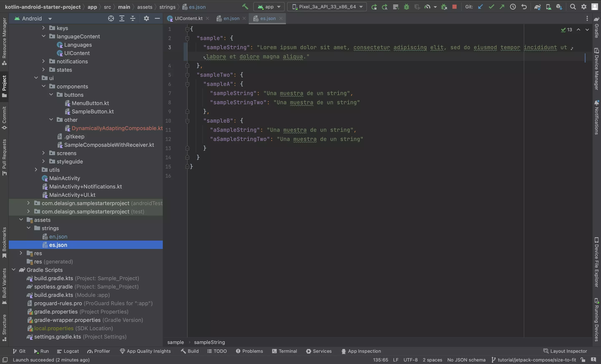Open the Terminal tool tab

click(284, 351)
